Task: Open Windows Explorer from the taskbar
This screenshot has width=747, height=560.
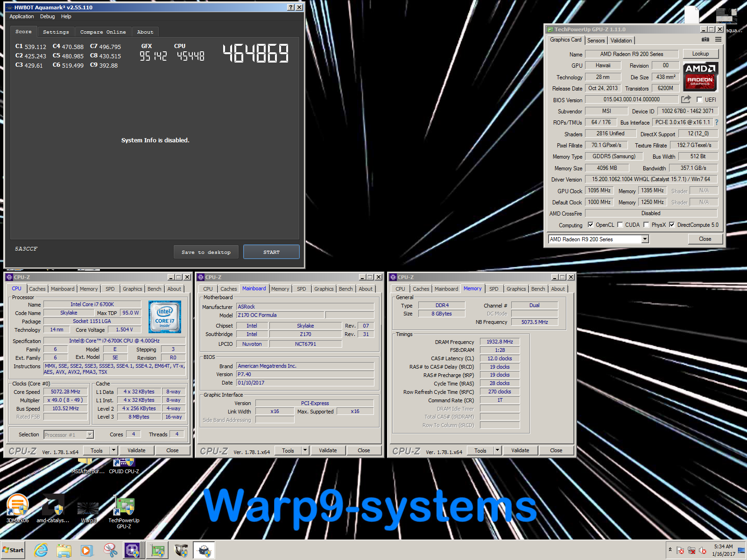Action: (64, 551)
